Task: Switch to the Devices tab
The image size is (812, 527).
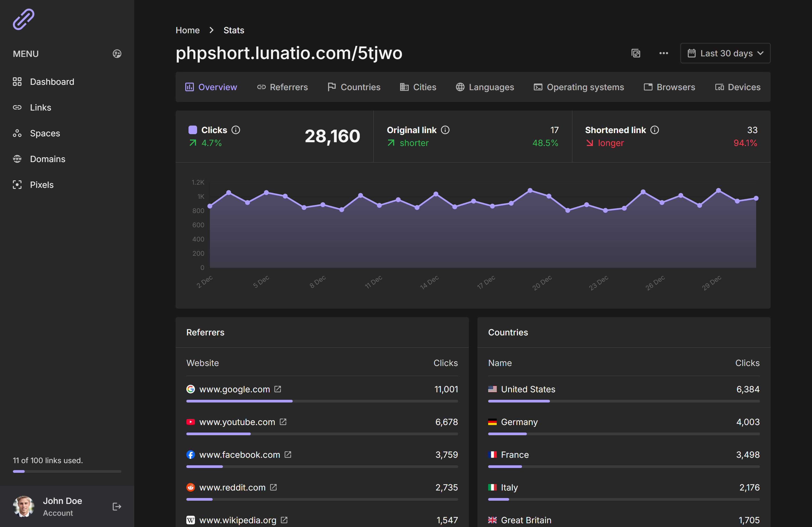Action: pos(738,87)
